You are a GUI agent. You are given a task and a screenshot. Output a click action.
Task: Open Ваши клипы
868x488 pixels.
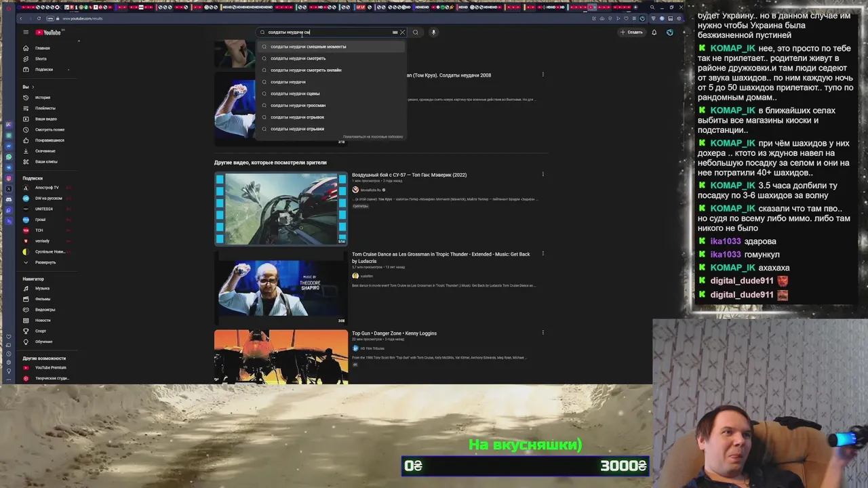(x=46, y=161)
